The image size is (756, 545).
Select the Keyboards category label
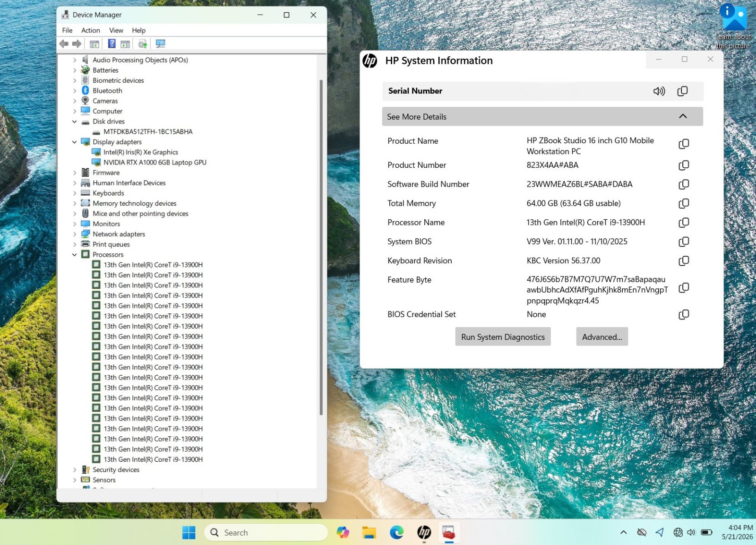click(108, 193)
